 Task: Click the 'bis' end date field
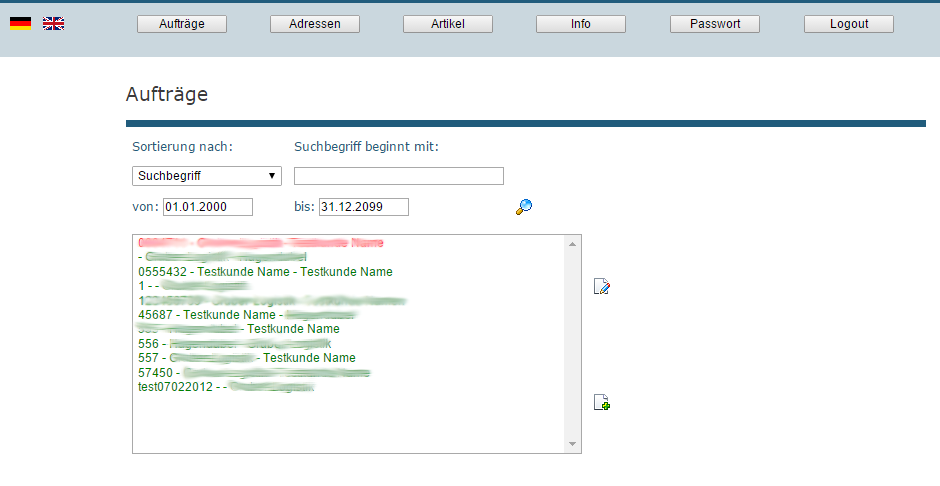tap(364, 207)
